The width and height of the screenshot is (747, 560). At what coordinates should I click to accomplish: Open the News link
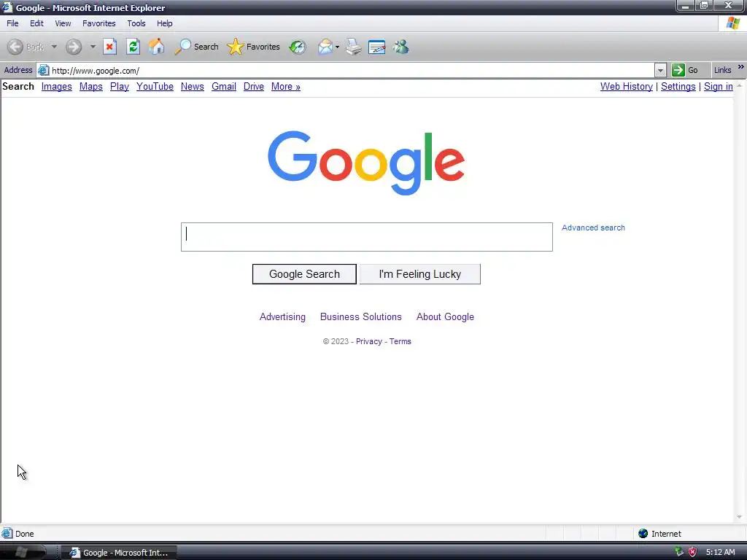(193, 87)
